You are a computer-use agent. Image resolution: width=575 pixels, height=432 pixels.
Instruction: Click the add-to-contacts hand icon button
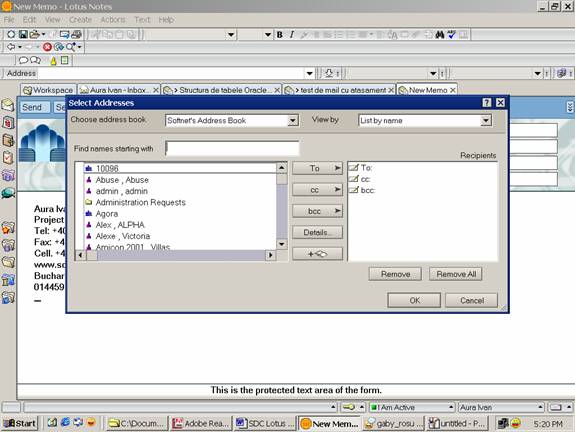coord(317,254)
